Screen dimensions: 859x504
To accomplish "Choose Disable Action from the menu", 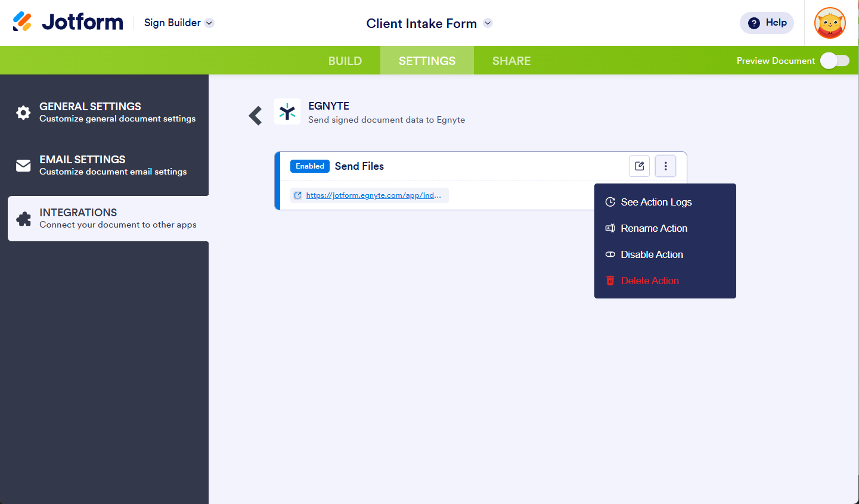I will click(665, 254).
